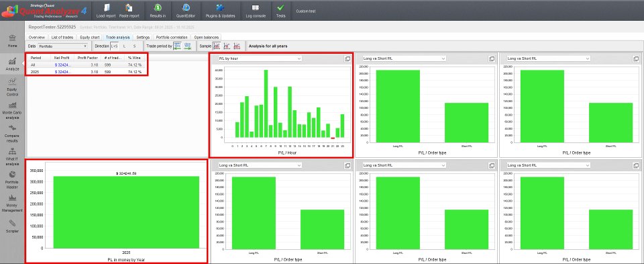
Task: Open Portfolio Master in the sidebar
Action: click(12, 181)
